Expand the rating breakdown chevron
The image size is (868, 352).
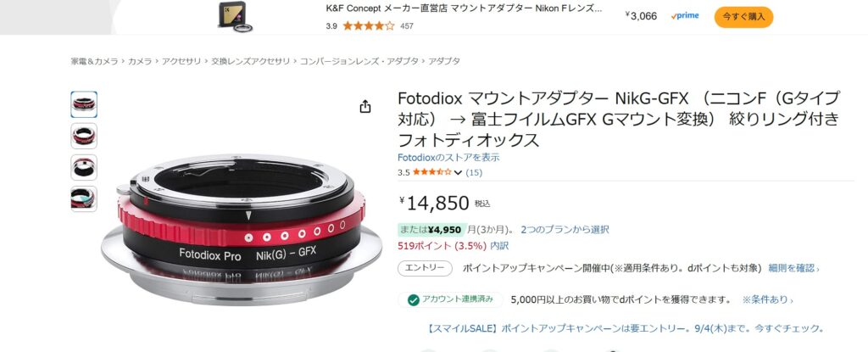(x=458, y=173)
